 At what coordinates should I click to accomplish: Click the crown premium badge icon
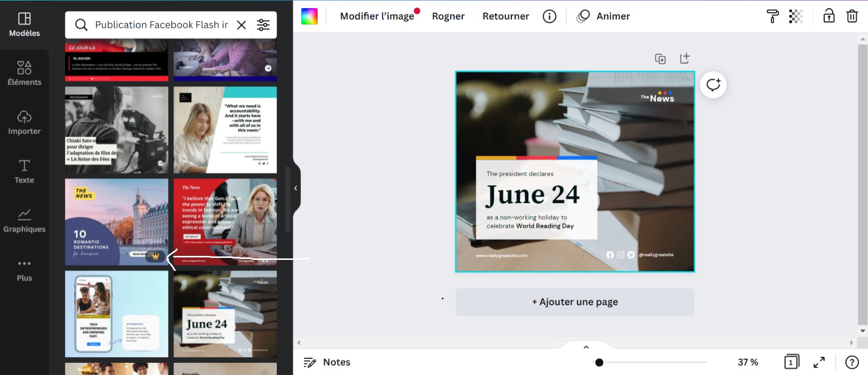coord(156,256)
